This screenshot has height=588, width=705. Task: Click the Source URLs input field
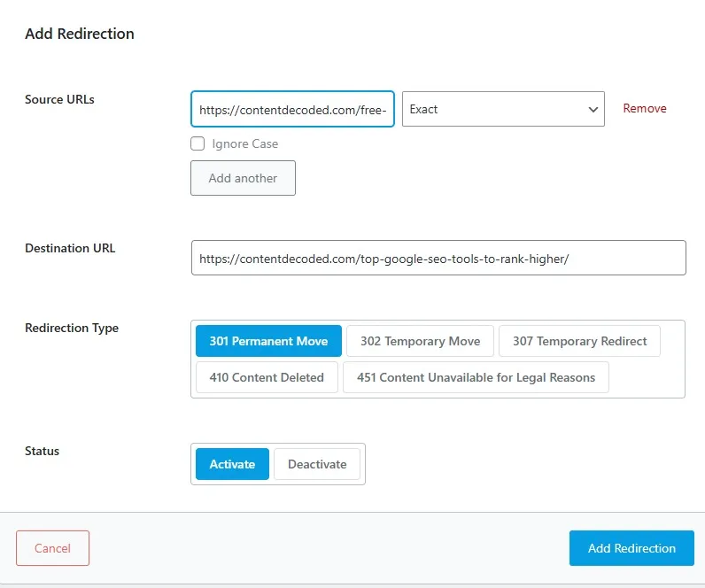coord(292,110)
